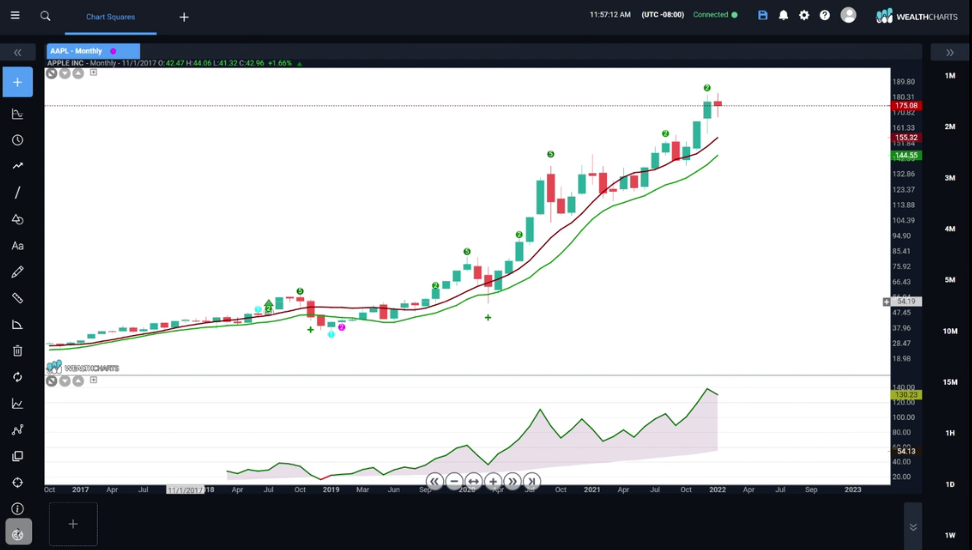
Task: Collapse the left toolbar with double chevron
Action: coord(17,53)
